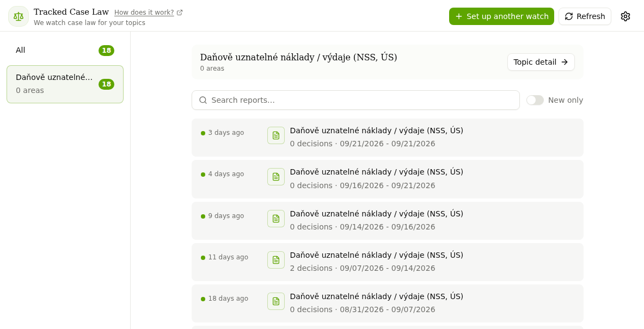This screenshot has height=329, width=644.
Task: Open report dated 09/16/2026 - 09/21/2026
Action: [387, 179]
